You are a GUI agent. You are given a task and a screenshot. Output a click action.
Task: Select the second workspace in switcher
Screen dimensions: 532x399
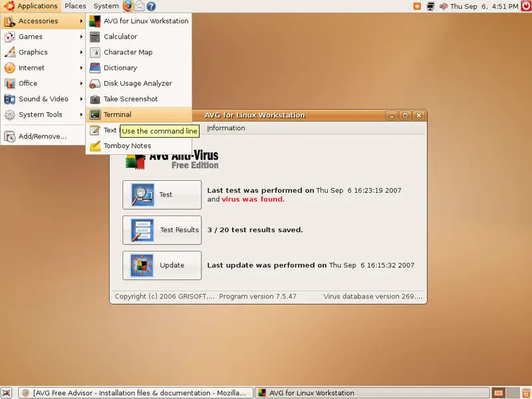[x=513, y=393]
